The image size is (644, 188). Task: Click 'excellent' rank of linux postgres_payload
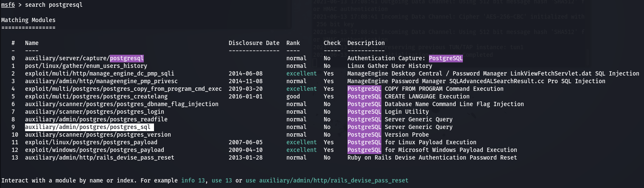pos(302,142)
